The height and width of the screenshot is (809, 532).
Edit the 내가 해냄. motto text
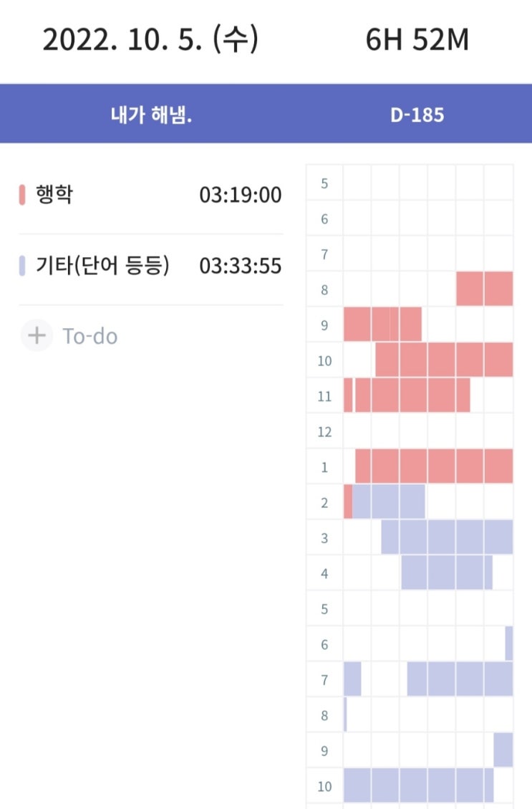(x=151, y=115)
